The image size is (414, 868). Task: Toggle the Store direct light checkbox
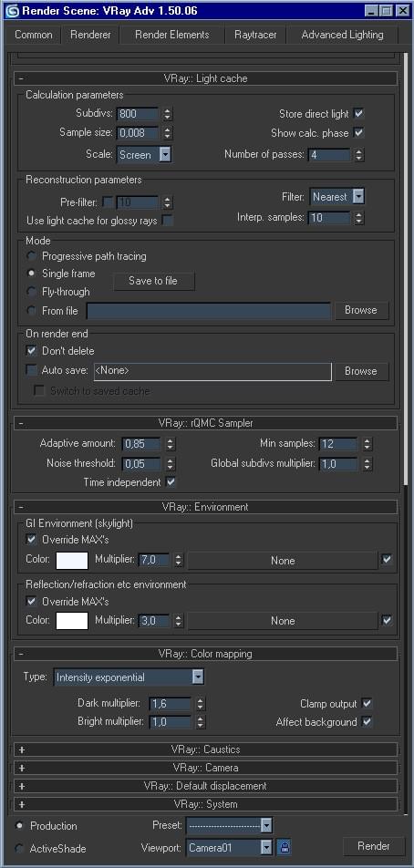(358, 113)
